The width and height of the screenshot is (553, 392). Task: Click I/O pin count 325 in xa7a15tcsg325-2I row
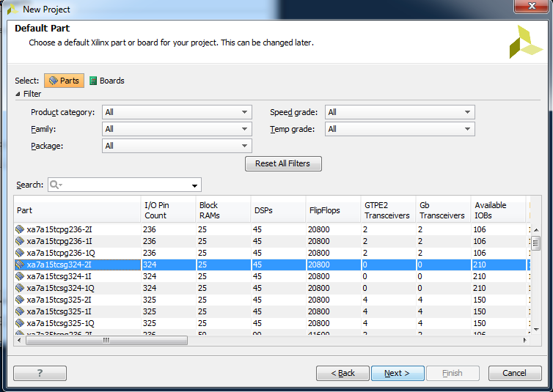150,300
